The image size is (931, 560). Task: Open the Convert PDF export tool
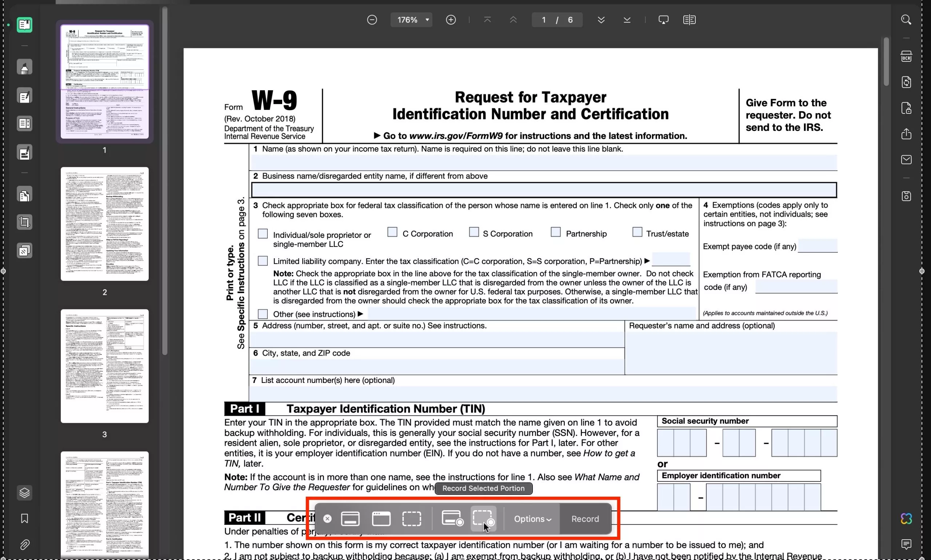pyautogui.click(x=906, y=82)
